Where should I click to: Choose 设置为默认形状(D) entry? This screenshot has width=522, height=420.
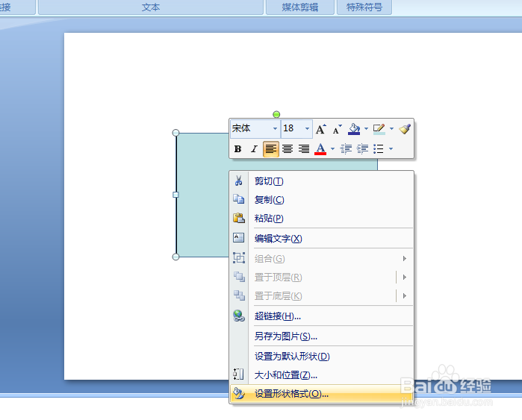[x=321, y=357]
